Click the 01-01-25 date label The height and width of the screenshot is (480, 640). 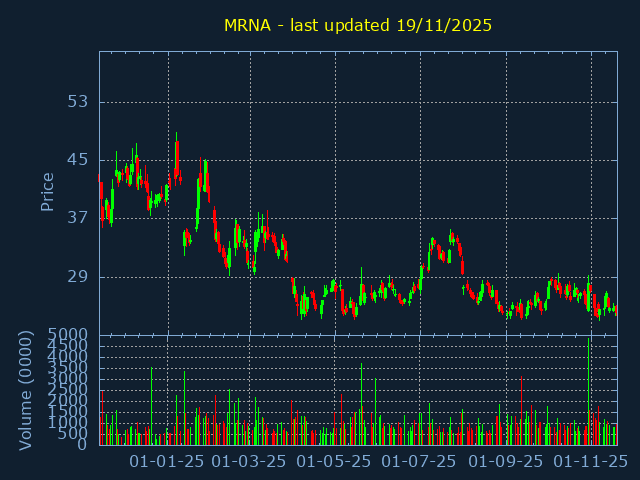tap(168, 462)
